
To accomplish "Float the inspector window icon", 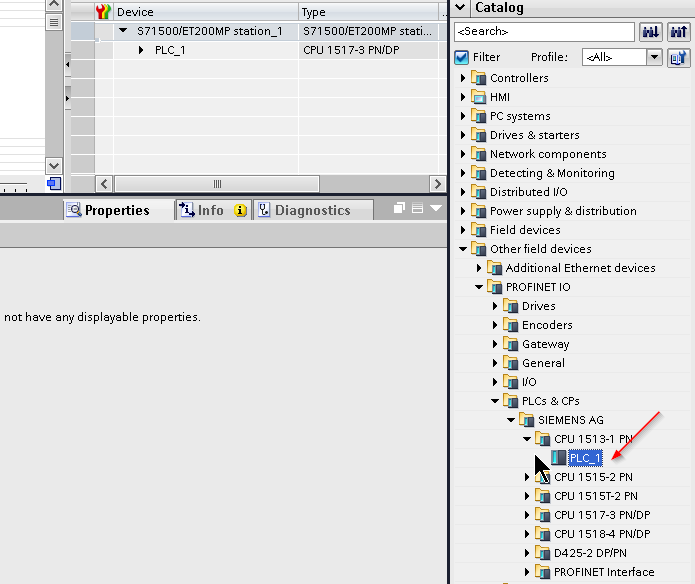I will [399, 208].
